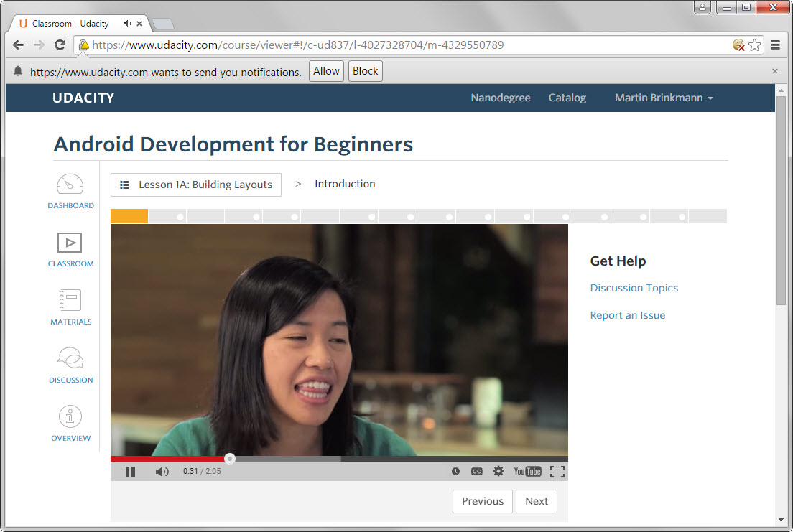Image resolution: width=793 pixels, height=532 pixels.
Task: Click the video progress scrubber handle
Action: pyautogui.click(x=230, y=459)
